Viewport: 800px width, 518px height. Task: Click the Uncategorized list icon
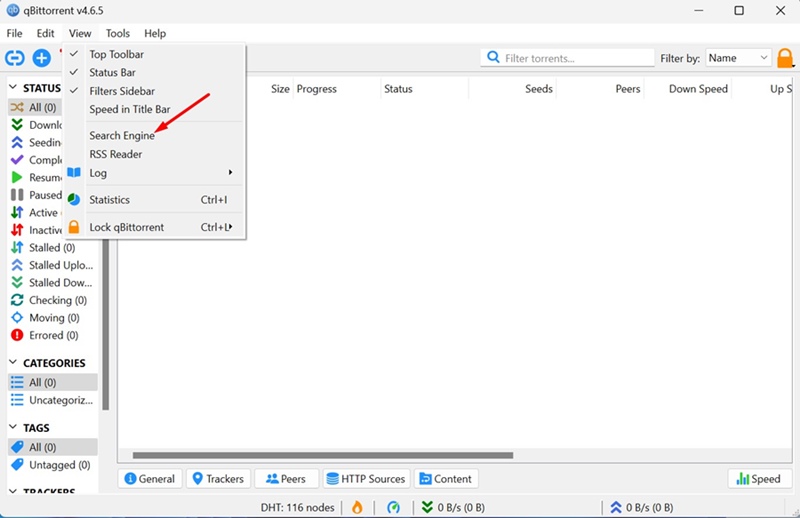click(x=17, y=400)
